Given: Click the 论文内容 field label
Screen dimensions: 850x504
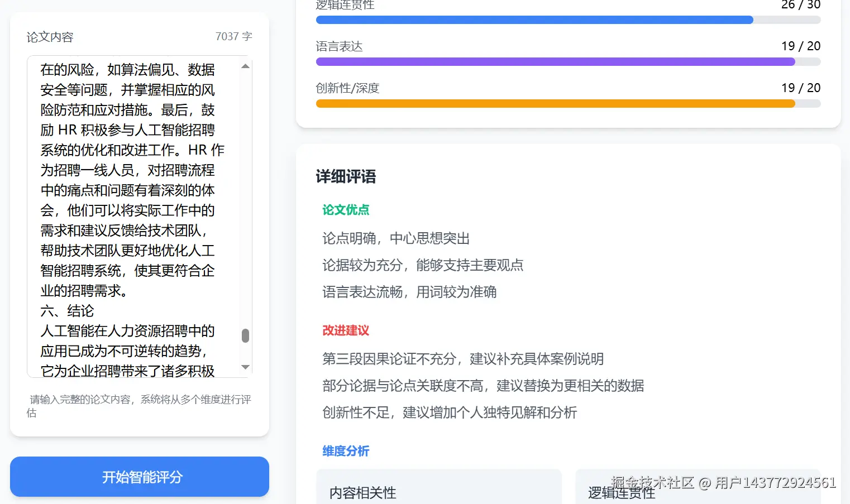Looking at the screenshot, I should coord(50,37).
